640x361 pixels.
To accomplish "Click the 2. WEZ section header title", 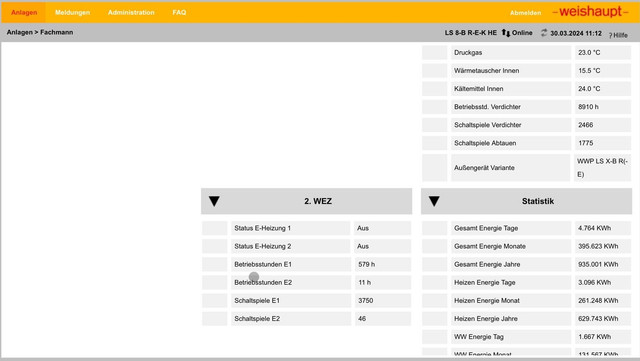I will (x=318, y=201).
